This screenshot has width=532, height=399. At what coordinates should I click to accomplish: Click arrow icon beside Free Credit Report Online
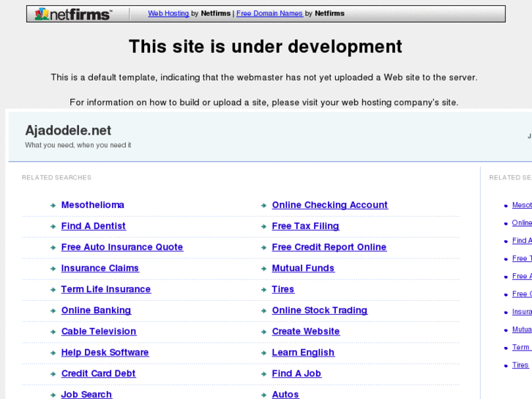click(263, 247)
